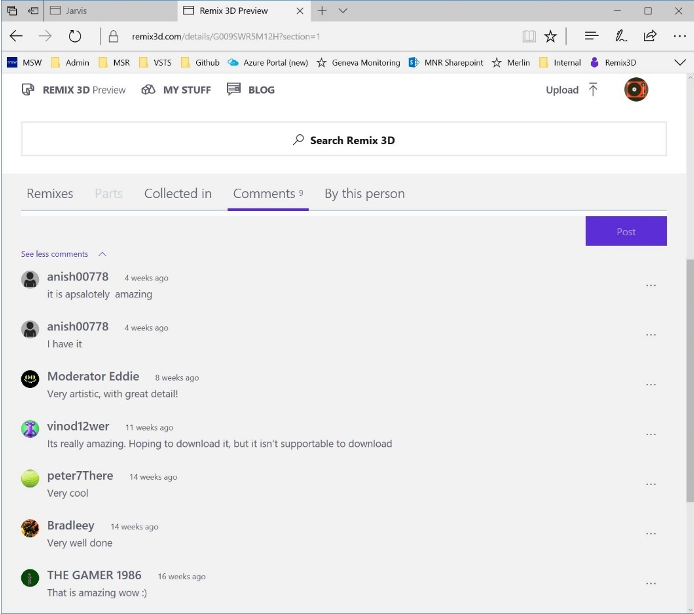694x614 pixels.
Task: Open options menu for vinod12wer's comment
Action: click(x=651, y=435)
